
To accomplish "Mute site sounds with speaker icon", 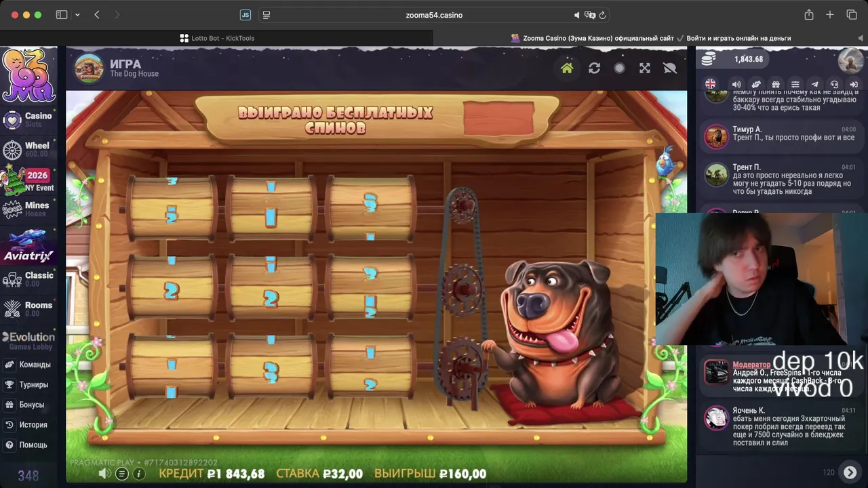I will 736,84.
